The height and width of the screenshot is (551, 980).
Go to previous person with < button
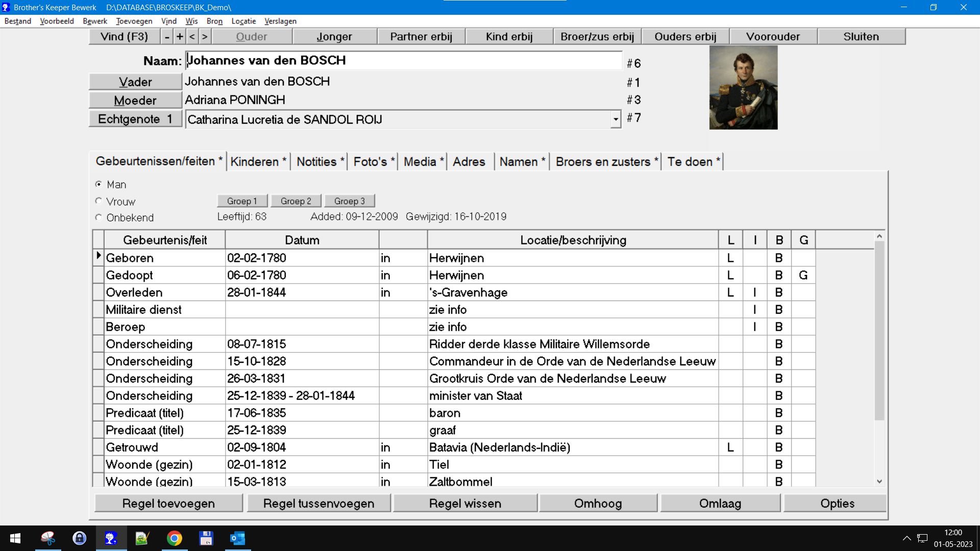(192, 37)
